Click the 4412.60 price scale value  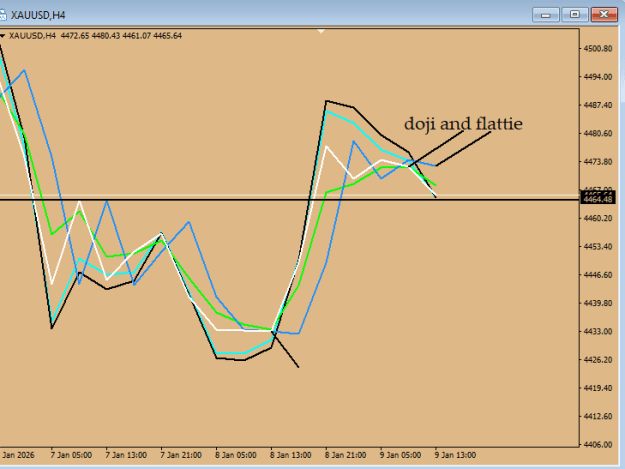[598, 416]
